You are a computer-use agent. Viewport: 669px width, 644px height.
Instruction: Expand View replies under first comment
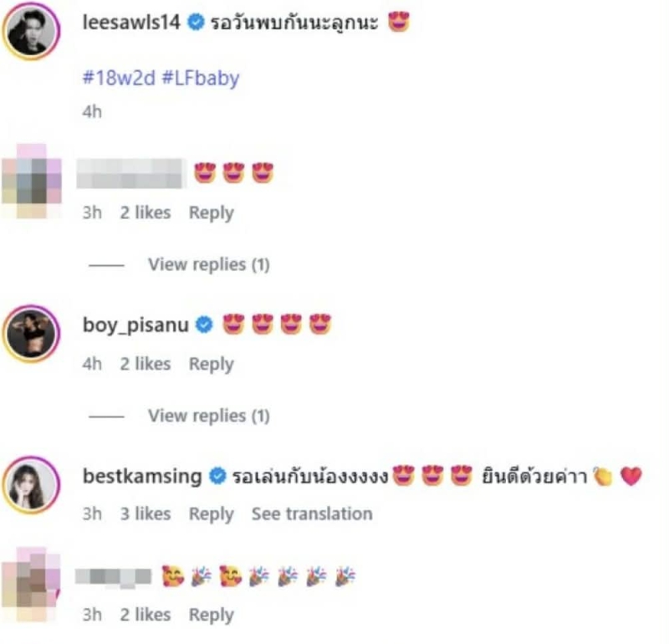(208, 264)
